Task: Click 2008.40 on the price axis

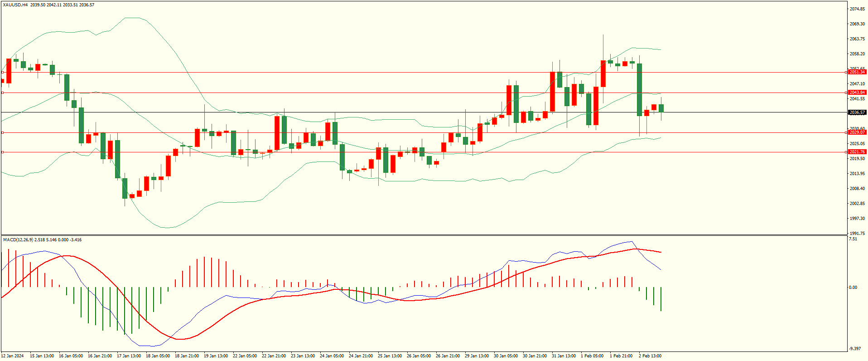Action: (857, 189)
